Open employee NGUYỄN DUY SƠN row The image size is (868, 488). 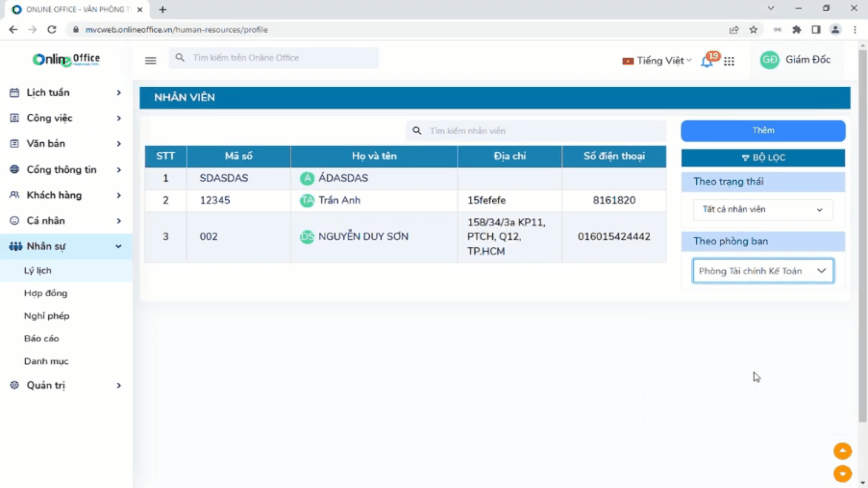pos(363,237)
